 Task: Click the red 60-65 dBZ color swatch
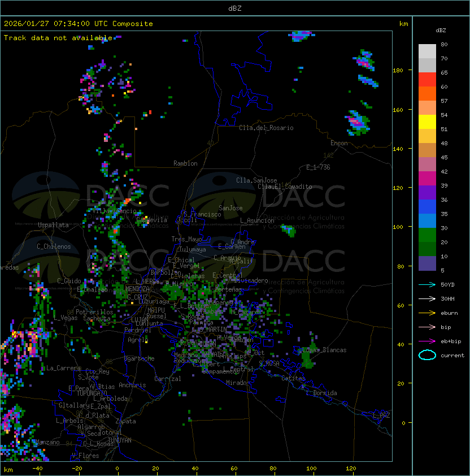coord(427,80)
